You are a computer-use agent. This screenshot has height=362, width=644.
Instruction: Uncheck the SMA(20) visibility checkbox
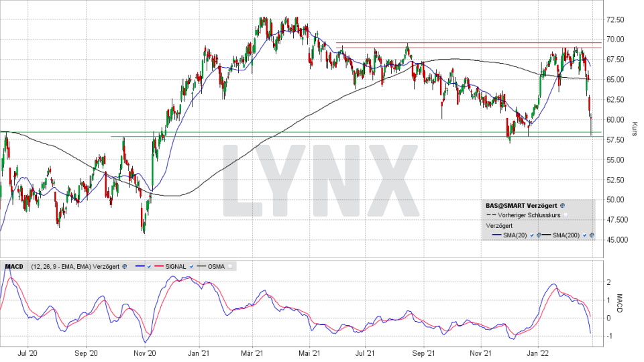point(532,235)
